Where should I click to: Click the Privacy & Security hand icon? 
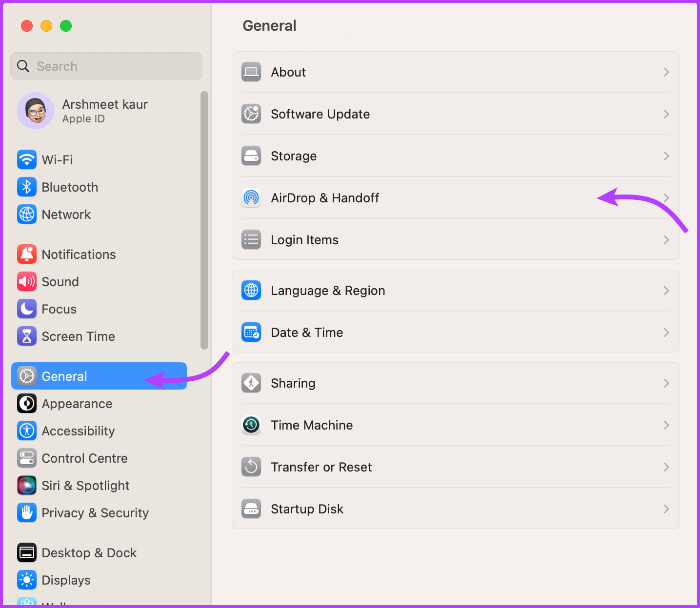(x=27, y=512)
